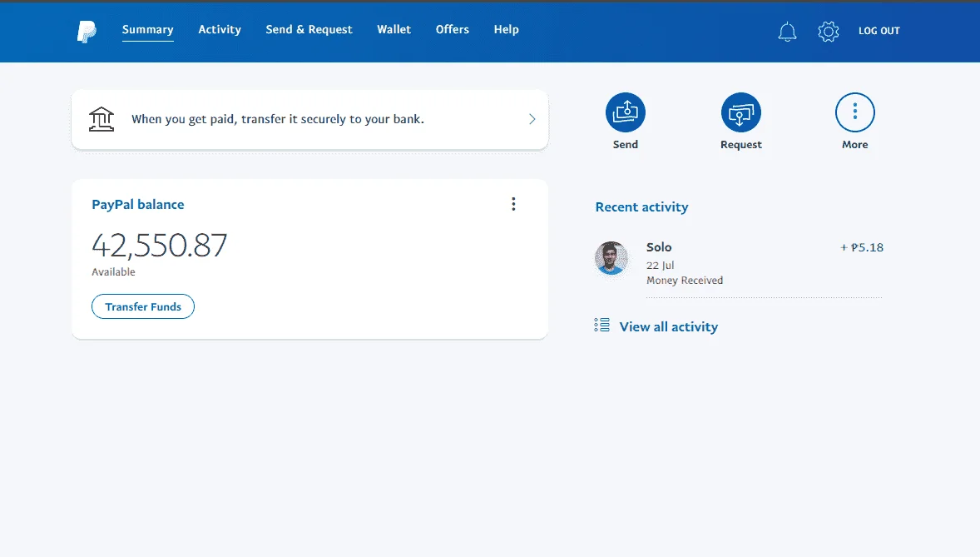Click the bank building icon
This screenshot has height=557, width=980.
(101, 119)
